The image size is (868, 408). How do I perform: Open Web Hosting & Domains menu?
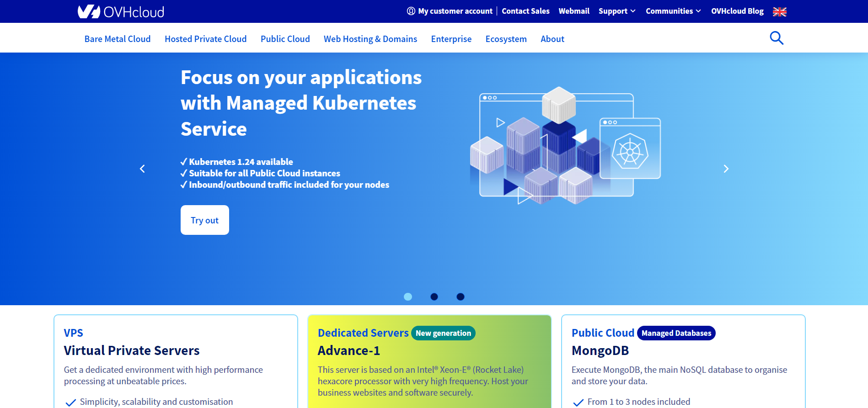point(370,39)
